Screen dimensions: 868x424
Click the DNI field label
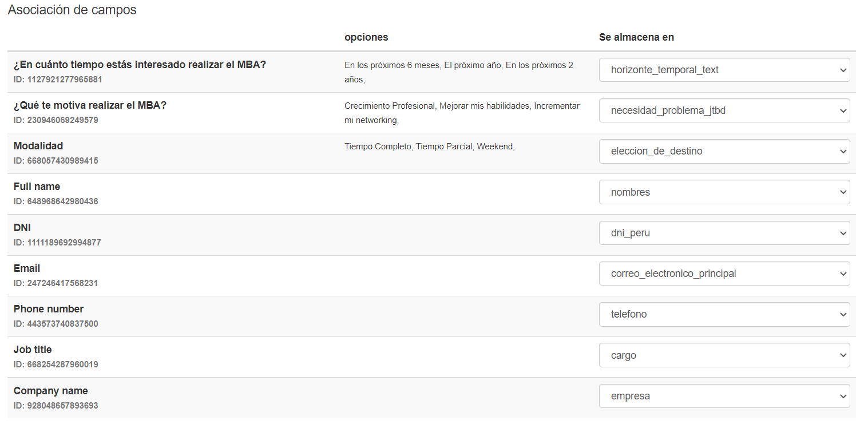pos(22,228)
